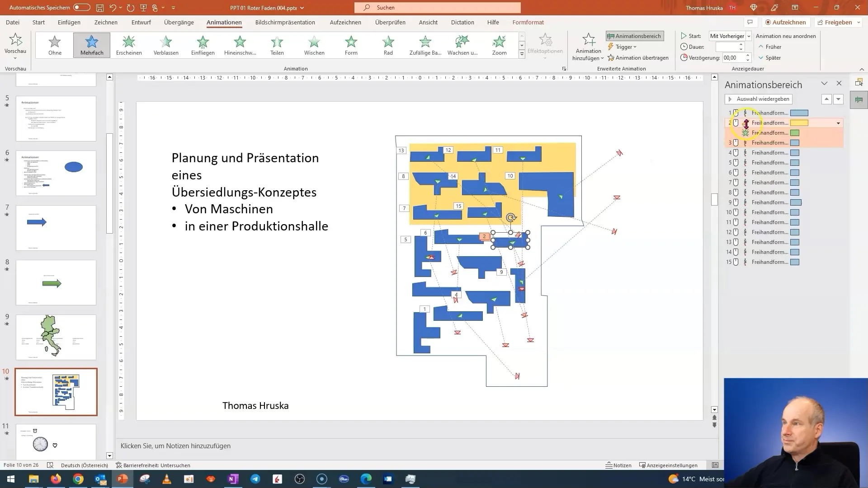Click in the Suchen search box
Viewport: 868px width, 488px height.
(x=438, y=8)
